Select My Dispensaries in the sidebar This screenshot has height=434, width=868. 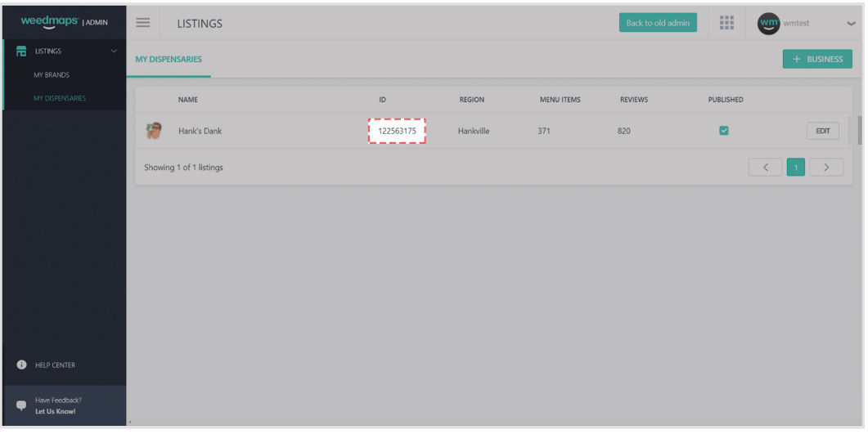click(60, 99)
